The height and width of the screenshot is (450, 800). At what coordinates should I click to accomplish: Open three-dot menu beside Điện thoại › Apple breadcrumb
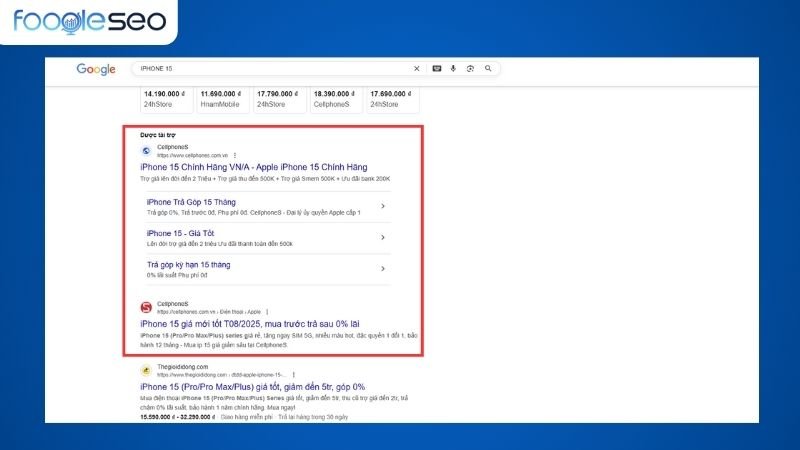[267, 312]
